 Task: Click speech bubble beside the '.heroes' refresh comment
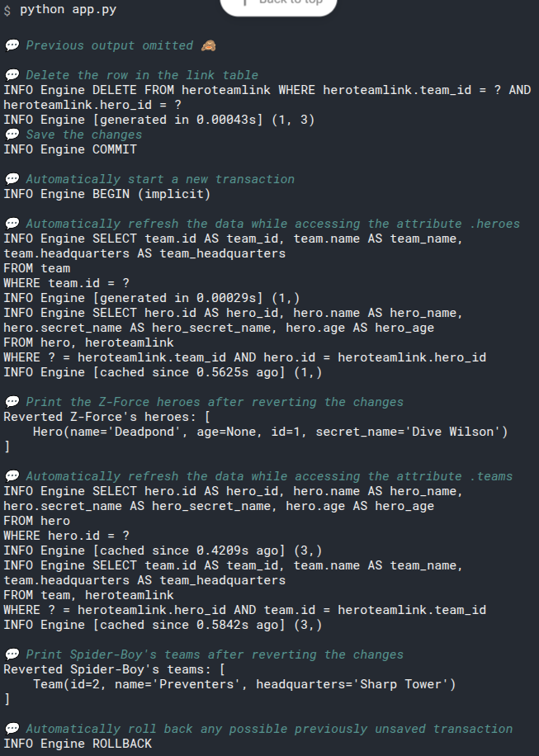click(12, 224)
